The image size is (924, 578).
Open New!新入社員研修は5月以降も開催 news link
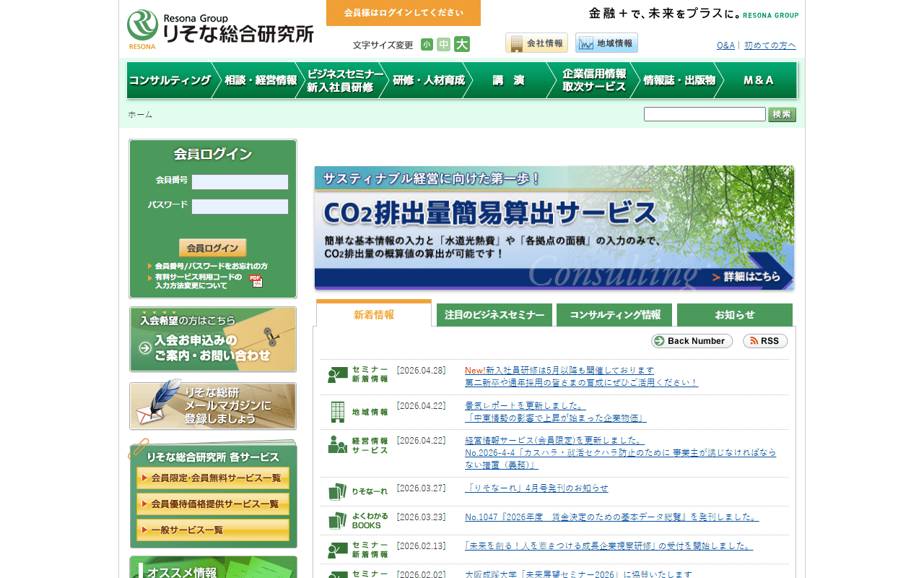(x=582, y=376)
